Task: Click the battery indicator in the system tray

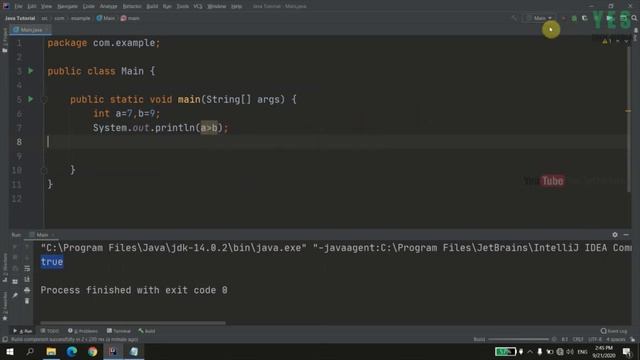Action: [x=505, y=351]
